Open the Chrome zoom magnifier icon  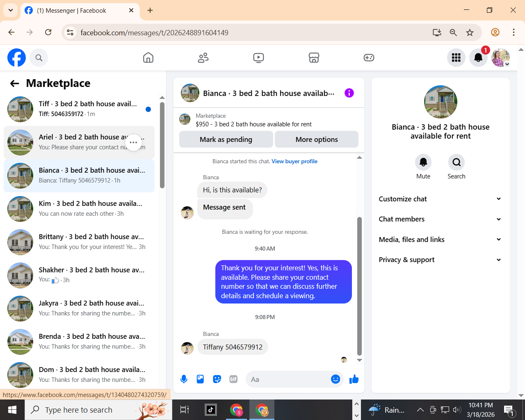(x=453, y=32)
